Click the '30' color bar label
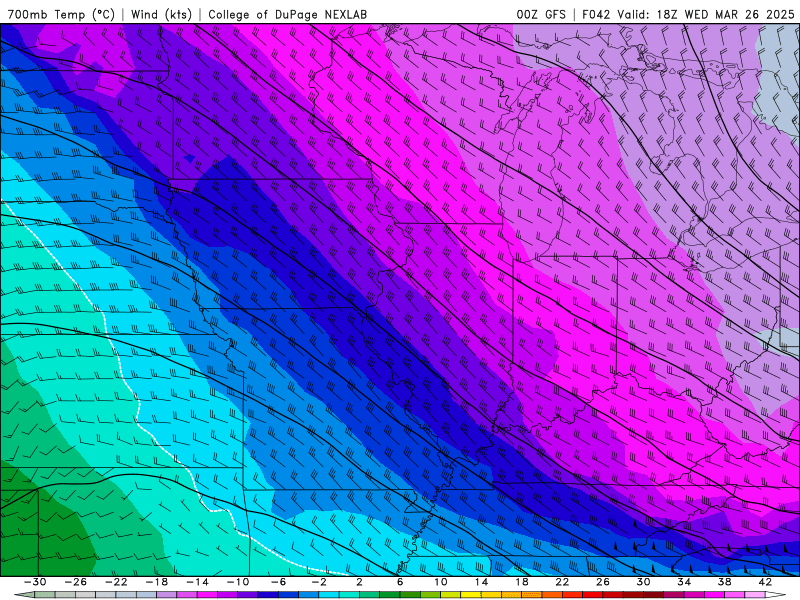The image size is (800, 600). pos(643,582)
